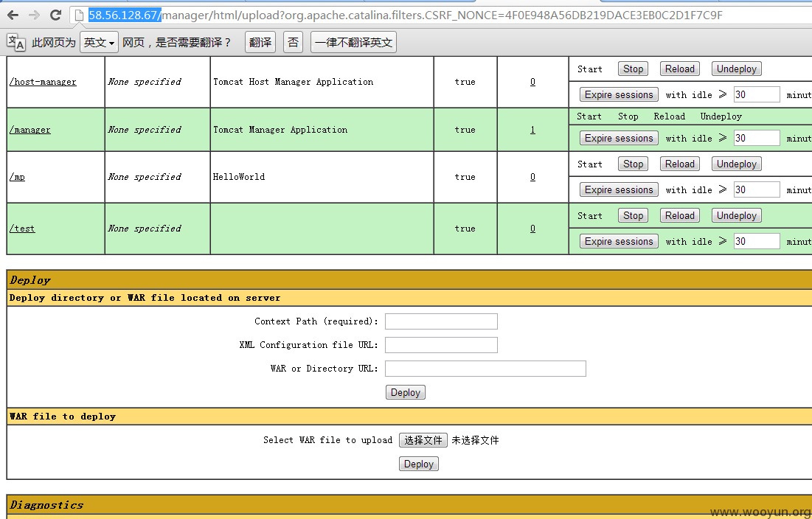Open the /mp application link
812x519 pixels.
(x=17, y=177)
